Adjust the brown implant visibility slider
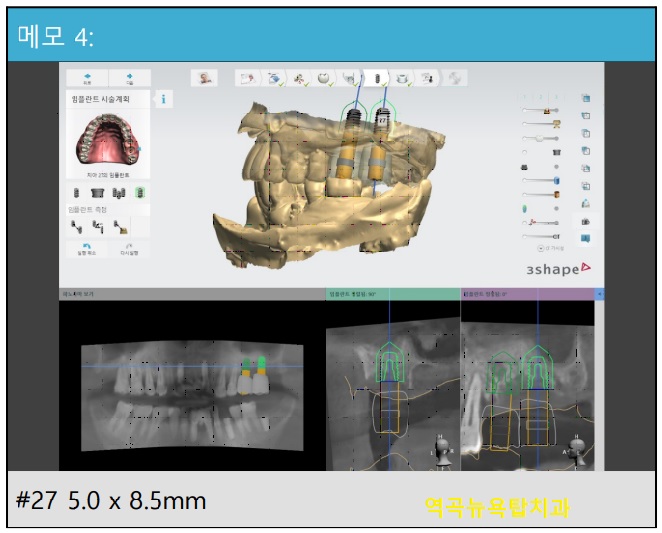Screen dimensions: 662x533 pyautogui.click(x=542, y=195)
